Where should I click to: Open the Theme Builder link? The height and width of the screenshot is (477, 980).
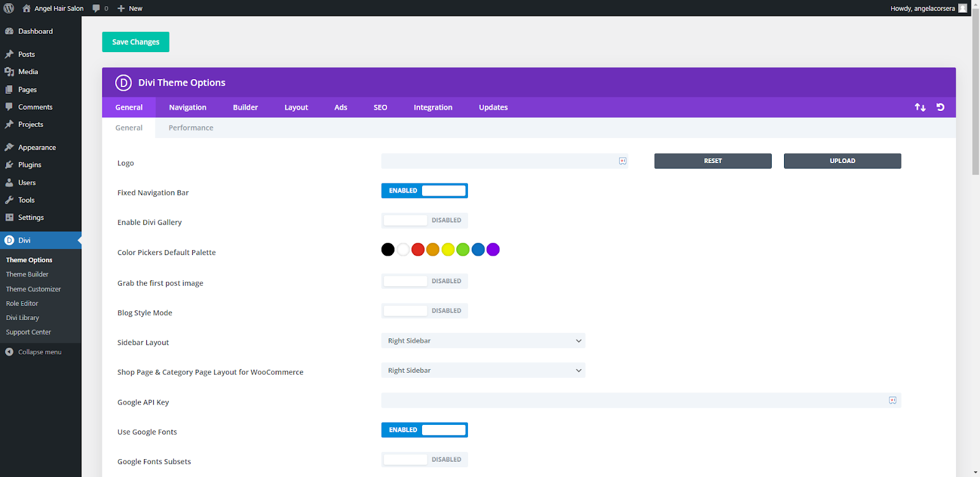click(x=27, y=275)
